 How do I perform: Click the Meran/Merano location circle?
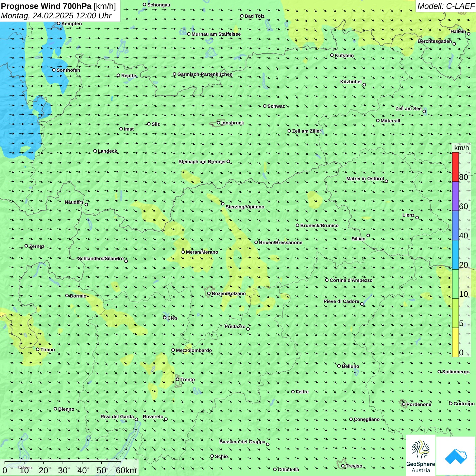coord(183,252)
